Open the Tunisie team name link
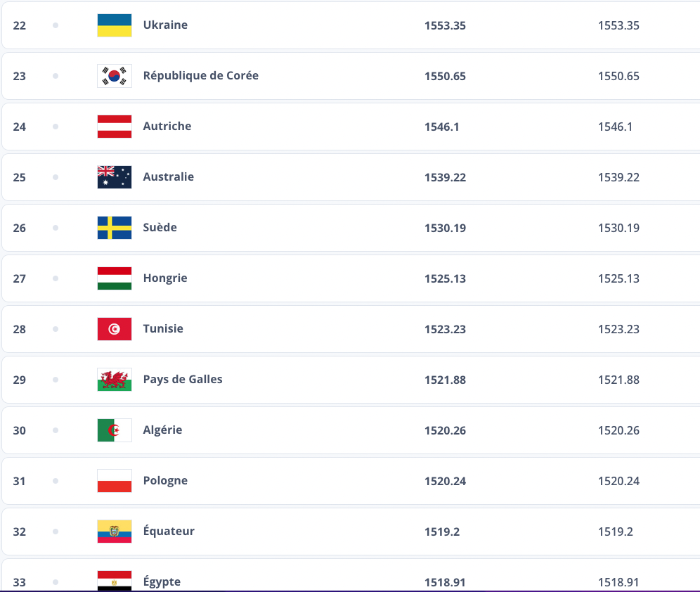Image resolution: width=700 pixels, height=592 pixels. [x=163, y=329]
